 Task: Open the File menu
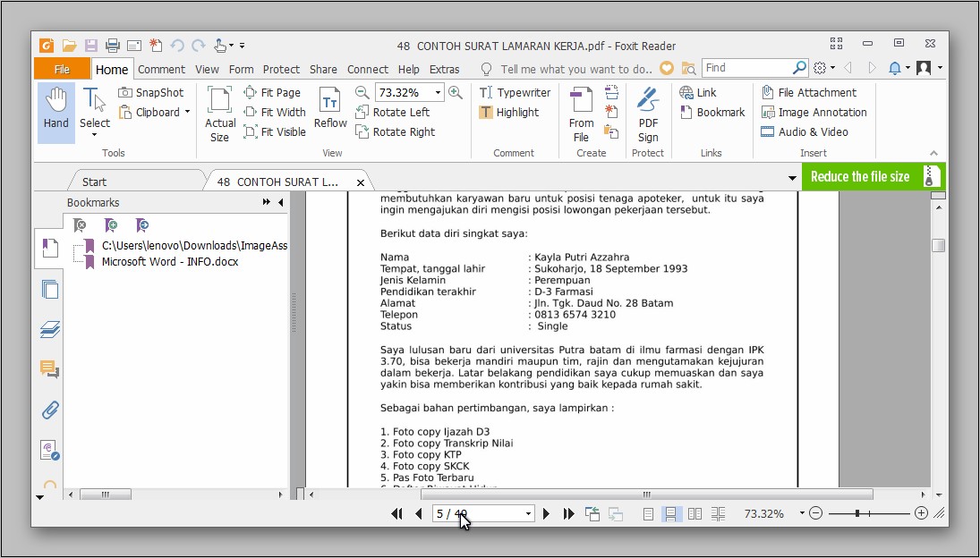62,69
